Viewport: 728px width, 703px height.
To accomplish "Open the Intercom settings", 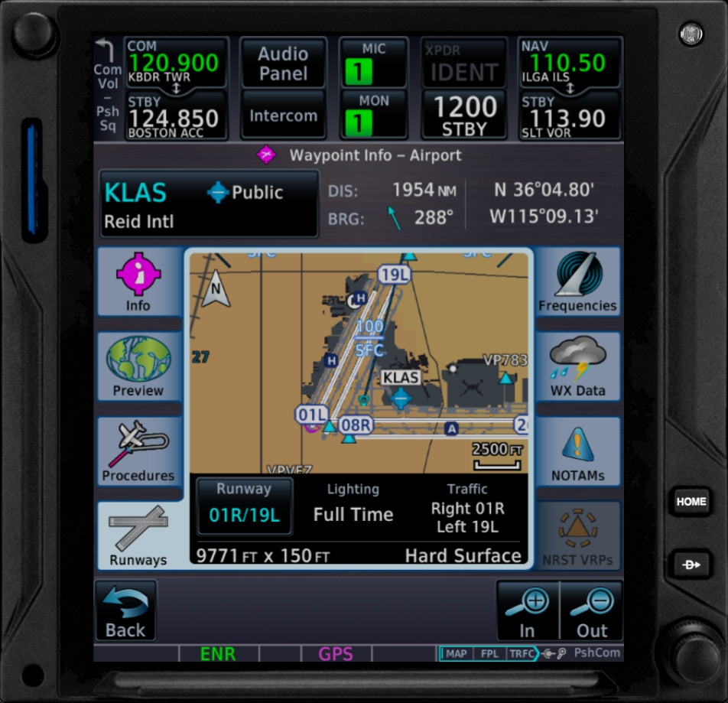I will pos(283,116).
